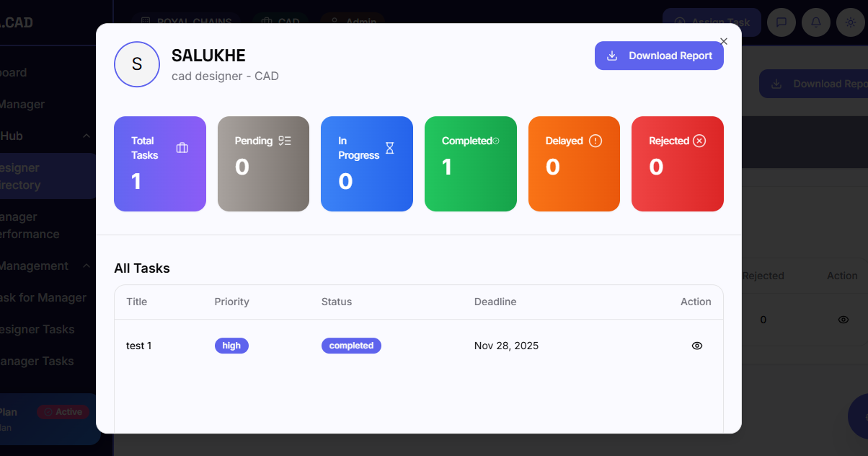Click SALUKHE's avatar circle
Screen dimensions: 868x456
(x=137, y=64)
